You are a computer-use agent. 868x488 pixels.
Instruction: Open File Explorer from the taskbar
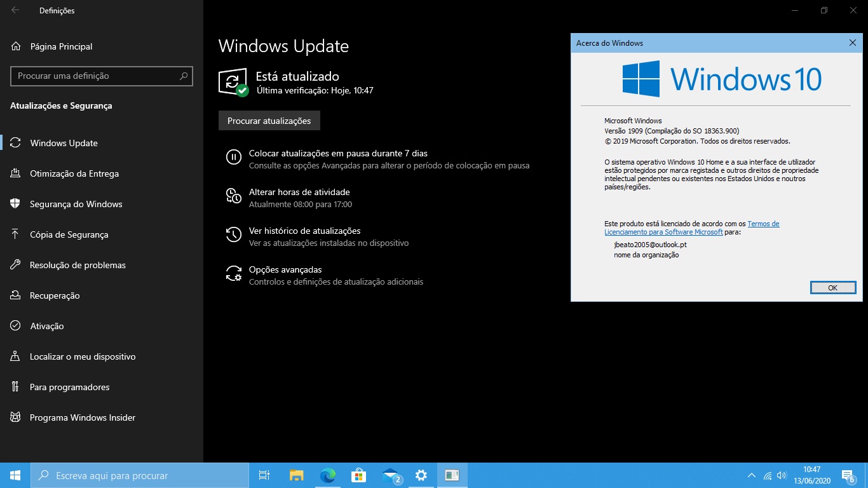296,475
